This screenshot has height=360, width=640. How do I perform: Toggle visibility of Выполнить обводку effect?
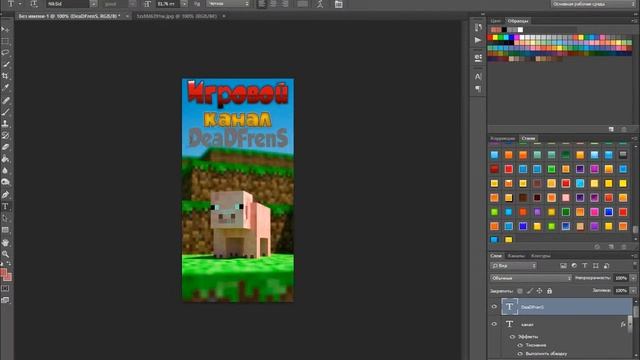520,354
